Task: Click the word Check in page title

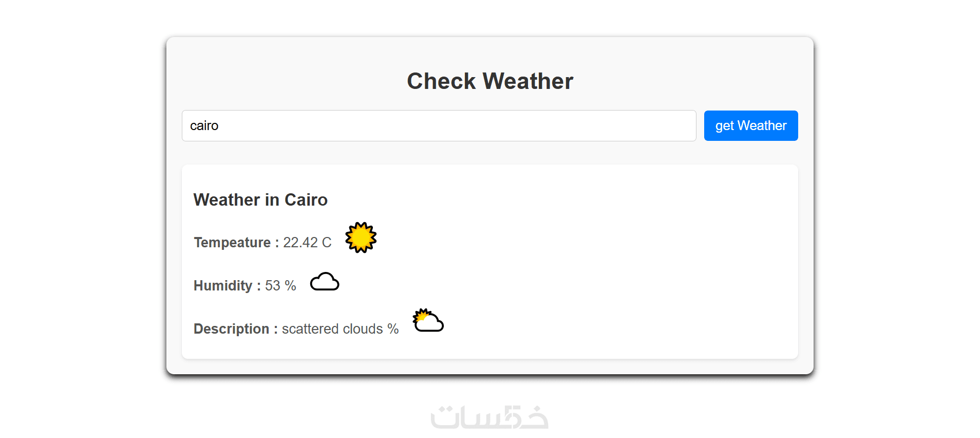Action: [x=441, y=81]
